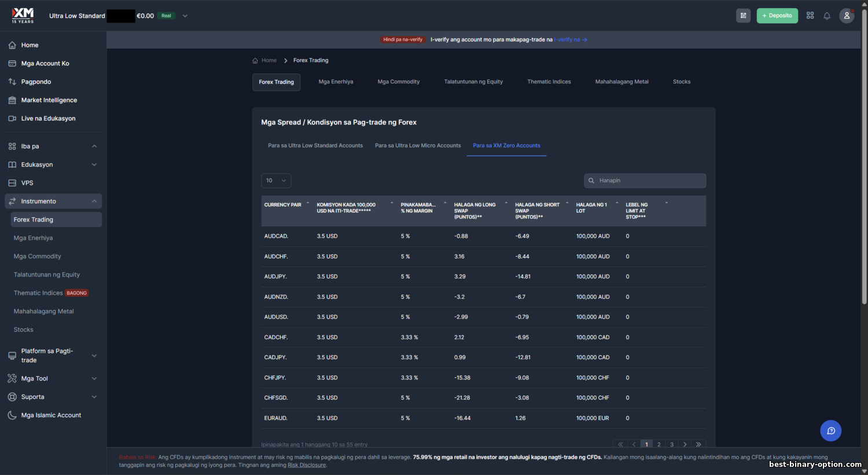The height and width of the screenshot is (475, 868).
Task: Open the notifications bell icon
Action: point(827,16)
